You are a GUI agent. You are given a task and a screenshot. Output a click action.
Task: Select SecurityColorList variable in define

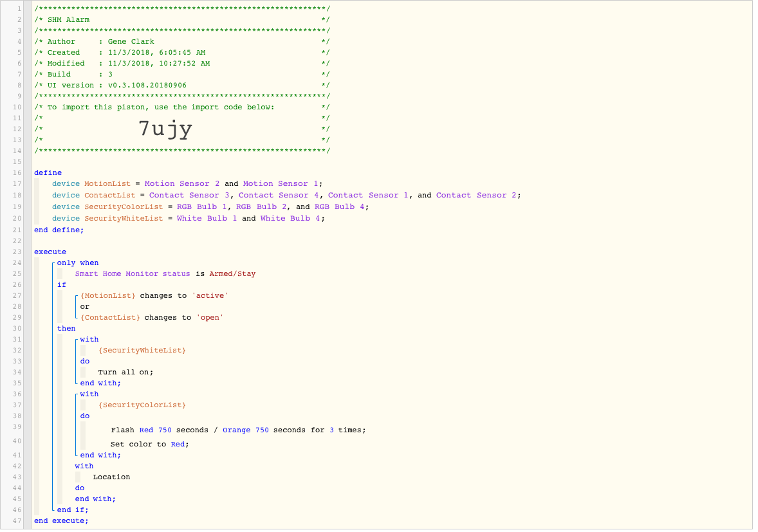(x=124, y=207)
